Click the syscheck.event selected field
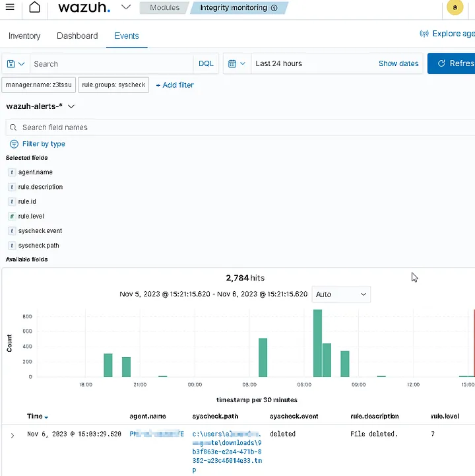475x476 pixels. point(40,230)
